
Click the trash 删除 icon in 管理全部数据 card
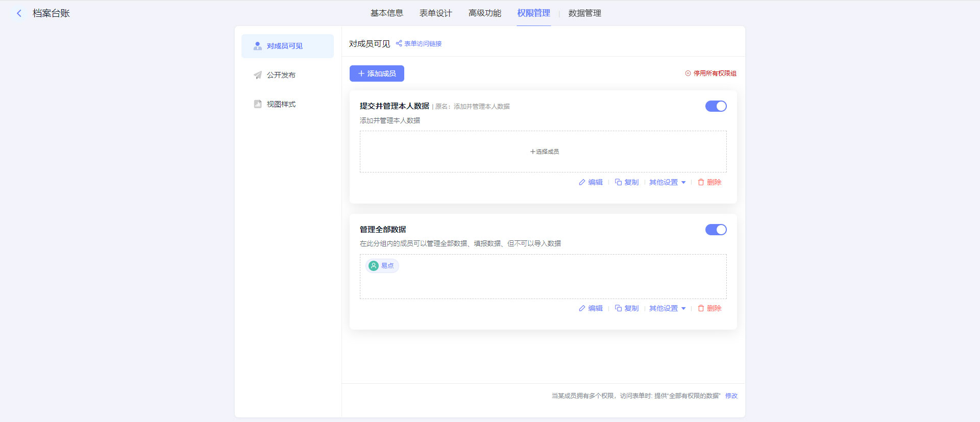point(701,308)
